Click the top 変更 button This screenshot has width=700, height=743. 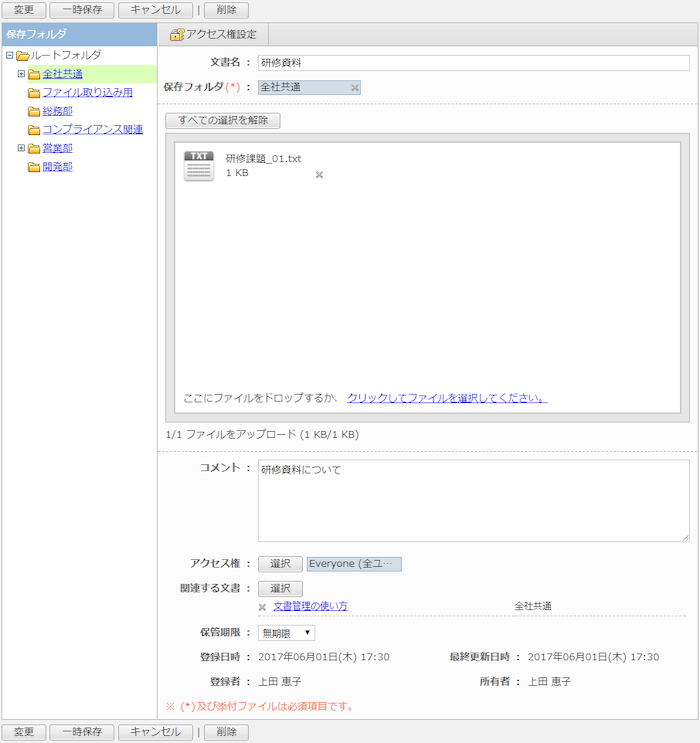(x=23, y=10)
